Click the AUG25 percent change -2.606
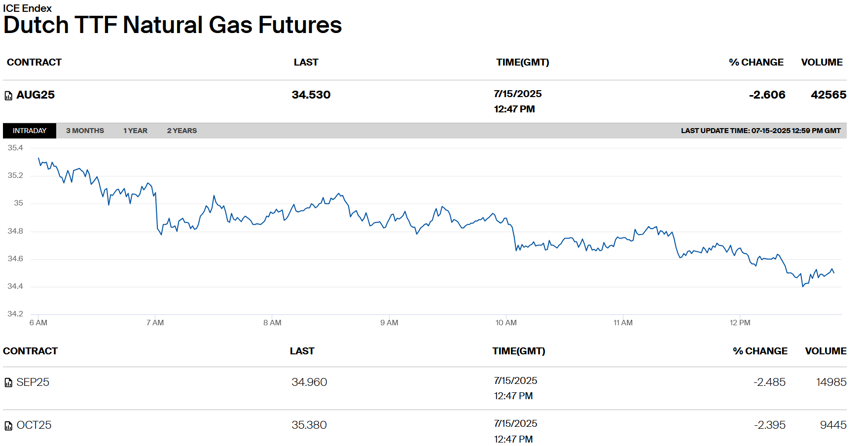Image resolution: width=868 pixels, height=446 pixels. [767, 95]
